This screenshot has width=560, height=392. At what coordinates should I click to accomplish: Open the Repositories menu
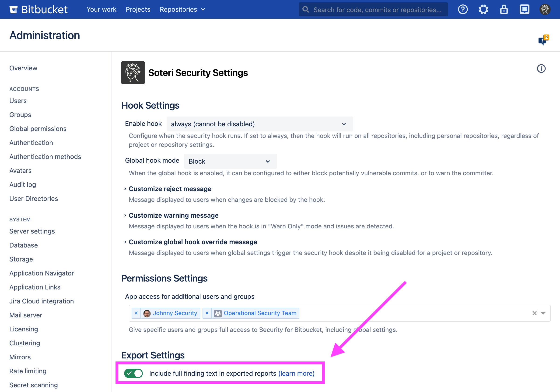182,9
